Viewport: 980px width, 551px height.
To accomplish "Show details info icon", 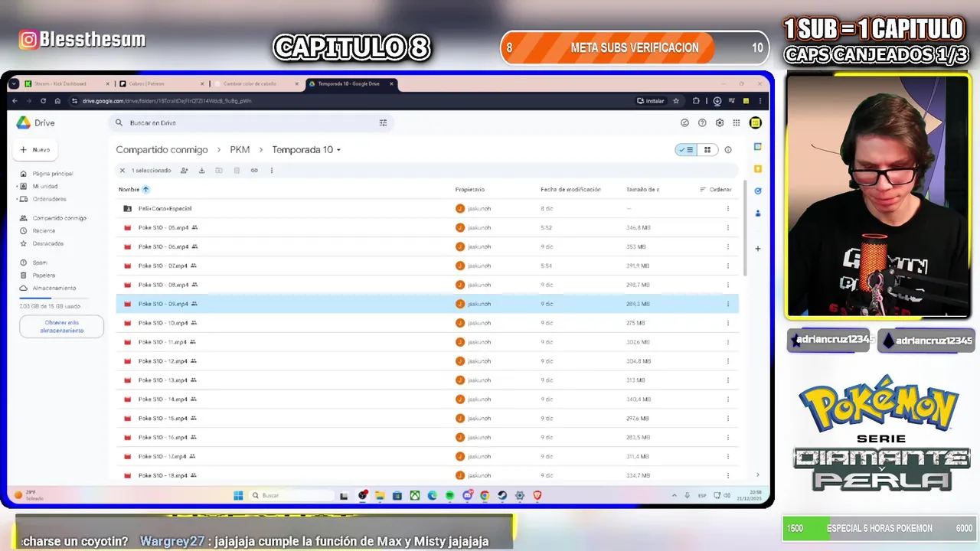I will point(728,150).
